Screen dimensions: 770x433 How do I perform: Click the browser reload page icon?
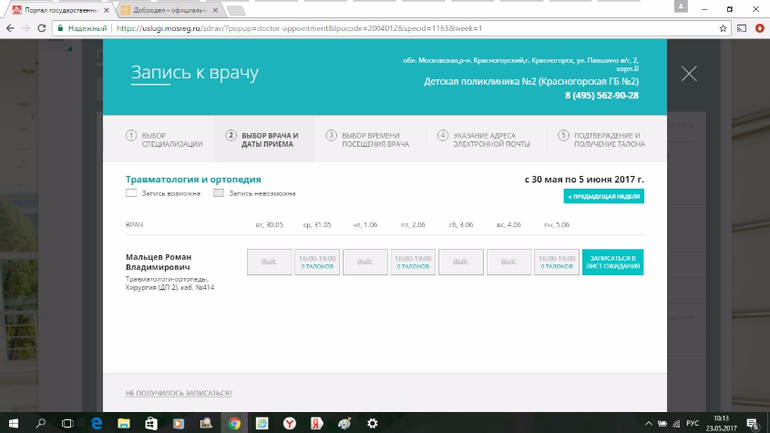click(x=41, y=28)
